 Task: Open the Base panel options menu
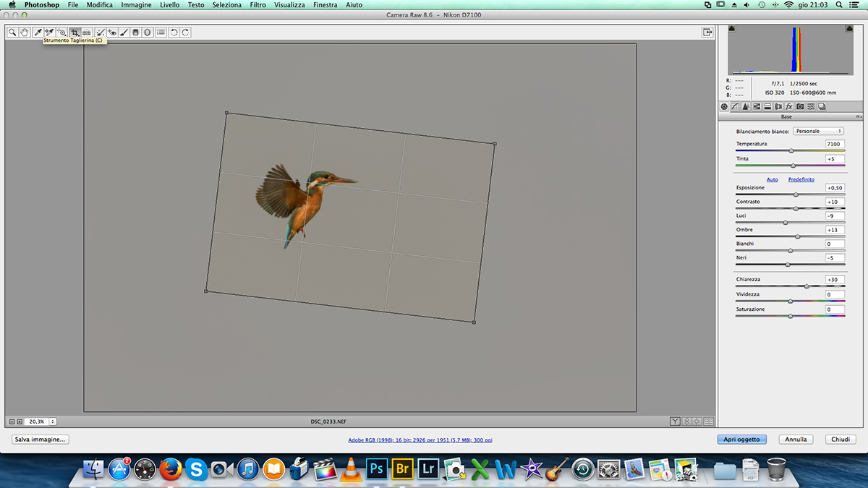[x=858, y=116]
